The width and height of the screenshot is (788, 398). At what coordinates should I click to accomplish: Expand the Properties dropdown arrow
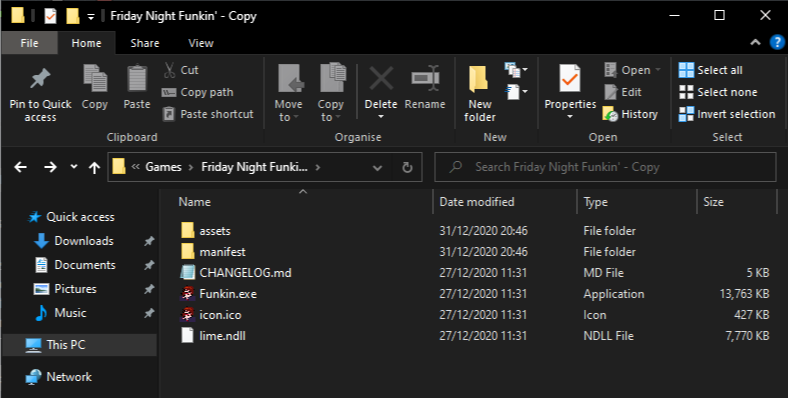pos(570,117)
